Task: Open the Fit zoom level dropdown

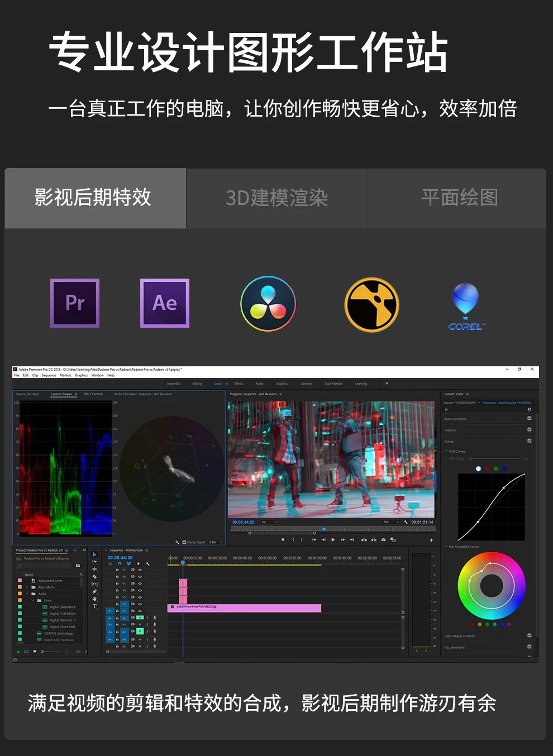Action: coord(269,522)
